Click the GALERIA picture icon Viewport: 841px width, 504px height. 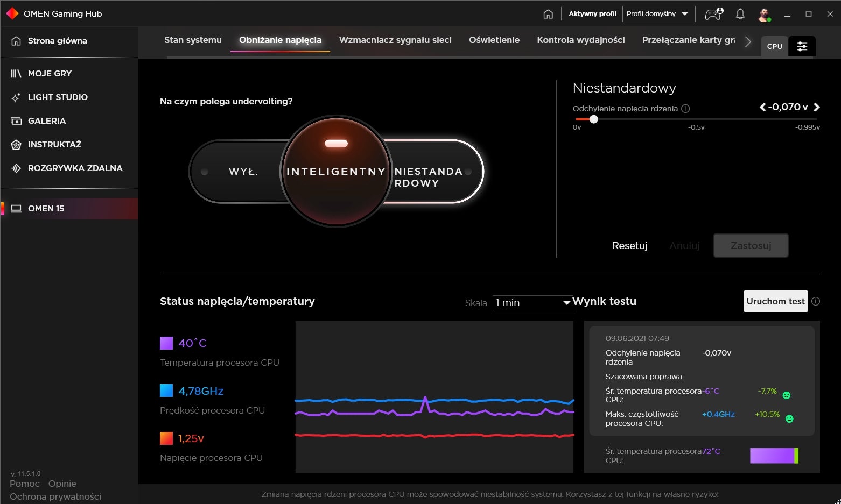[16, 121]
